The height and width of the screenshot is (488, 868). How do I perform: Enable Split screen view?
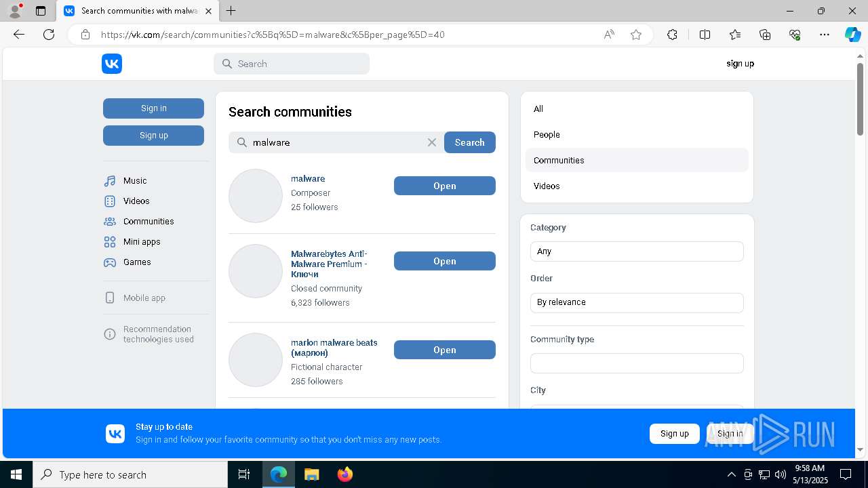705,35
